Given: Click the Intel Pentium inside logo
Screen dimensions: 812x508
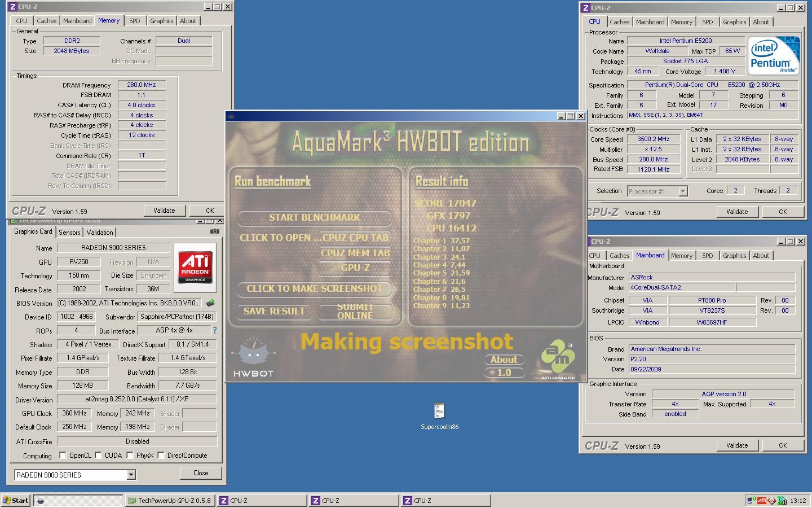Looking at the screenshot, I should click(774, 55).
